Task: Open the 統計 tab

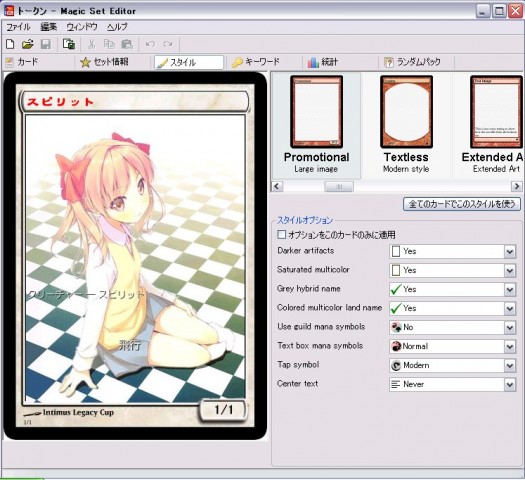Action: pos(341,62)
